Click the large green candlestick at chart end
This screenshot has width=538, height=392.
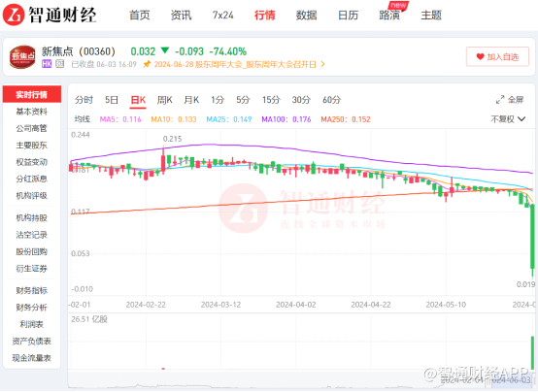(x=532, y=237)
